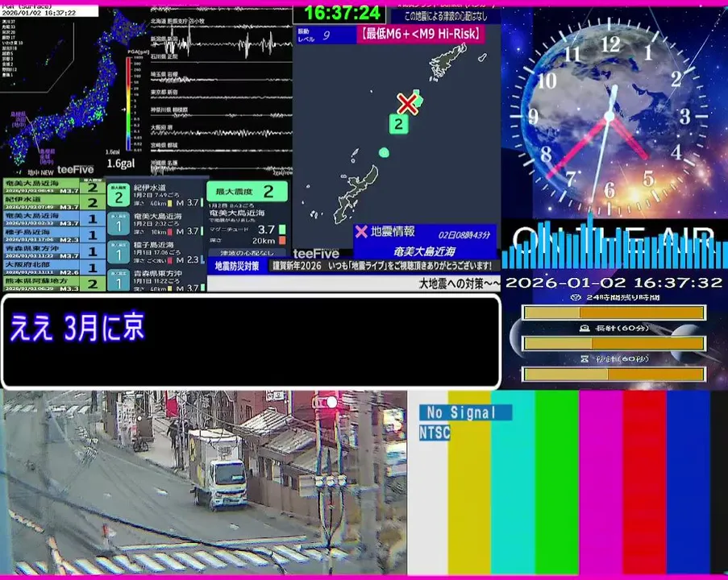The width and height of the screenshot is (728, 580).
Task: Click the green 16:37:24 digital clock
Action: click(x=342, y=13)
